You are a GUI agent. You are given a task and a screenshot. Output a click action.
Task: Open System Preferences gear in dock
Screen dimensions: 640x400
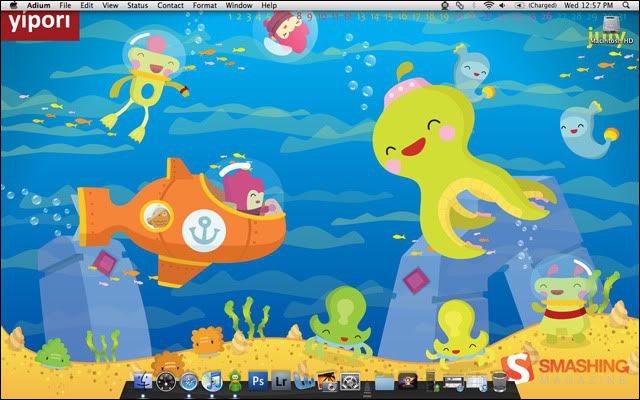[349, 381]
